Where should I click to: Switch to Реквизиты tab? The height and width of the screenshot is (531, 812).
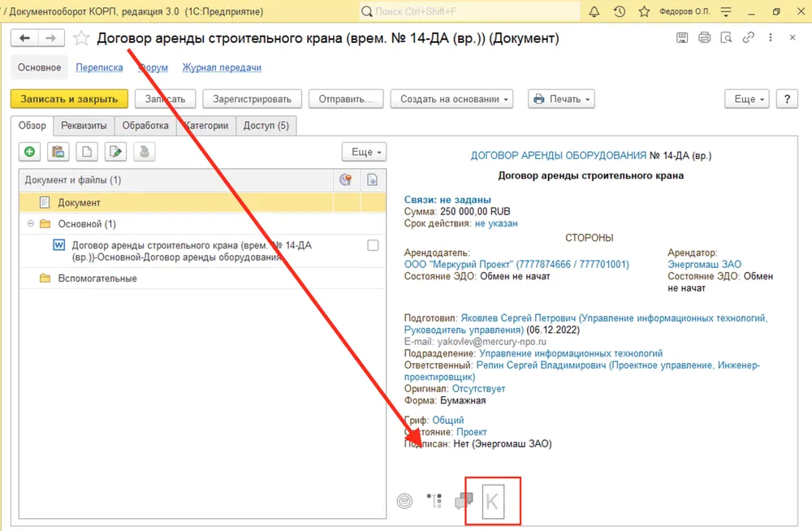(84, 125)
